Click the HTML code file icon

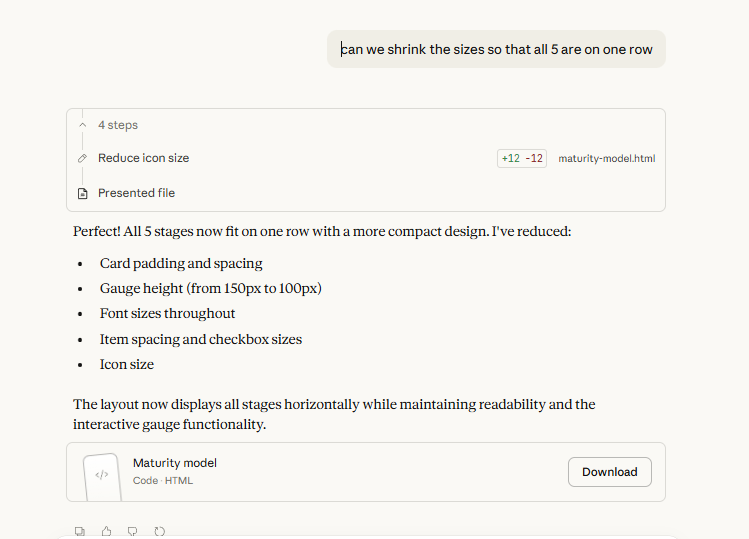pyautogui.click(x=102, y=474)
